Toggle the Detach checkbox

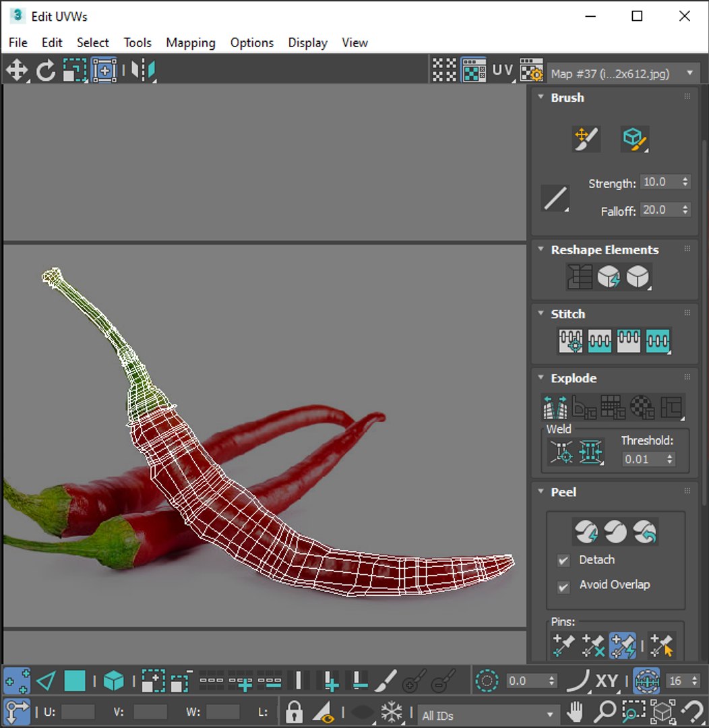point(563,560)
